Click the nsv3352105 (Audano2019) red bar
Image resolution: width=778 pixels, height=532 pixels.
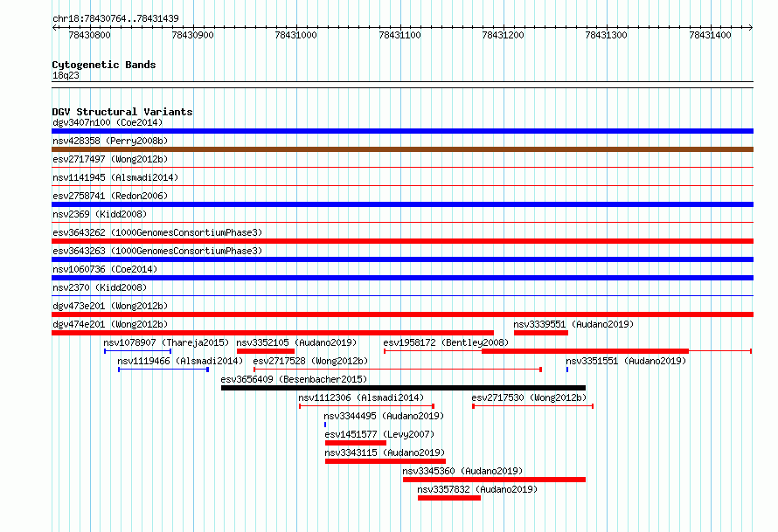[x=266, y=351]
